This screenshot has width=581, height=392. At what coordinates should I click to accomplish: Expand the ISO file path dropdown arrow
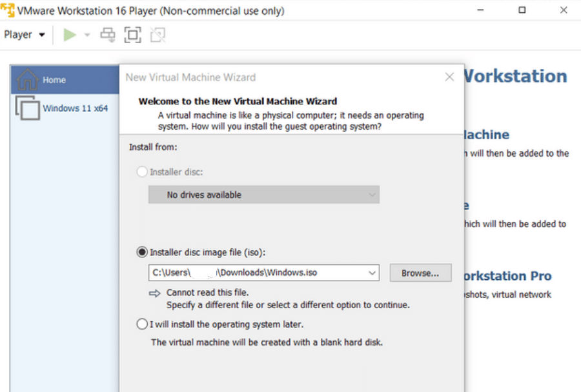(372, 273)
